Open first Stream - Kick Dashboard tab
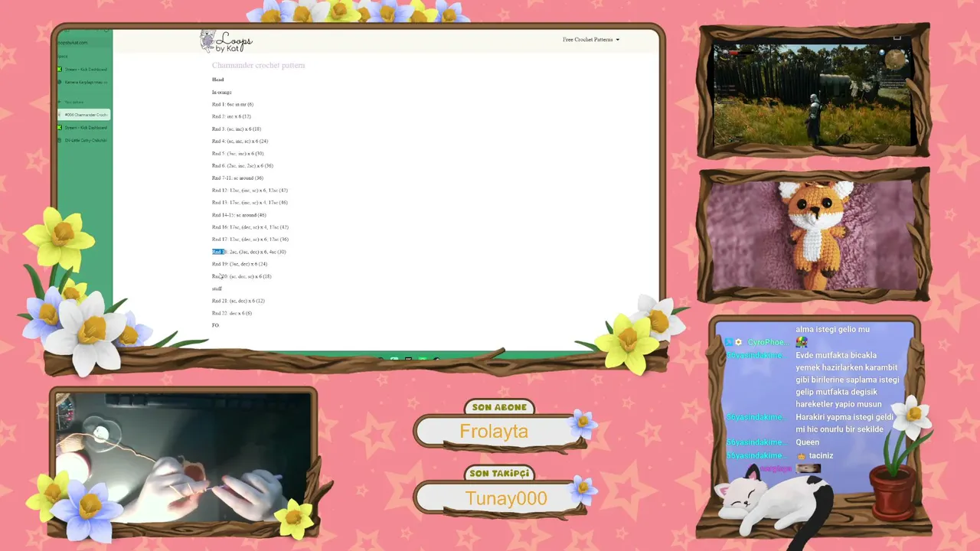 (85, 70)
